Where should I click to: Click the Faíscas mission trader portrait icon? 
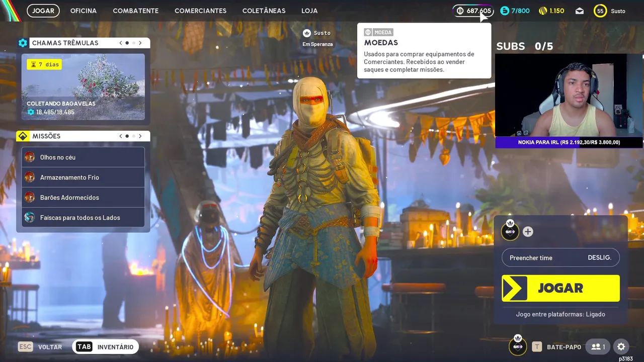[30, 217]
